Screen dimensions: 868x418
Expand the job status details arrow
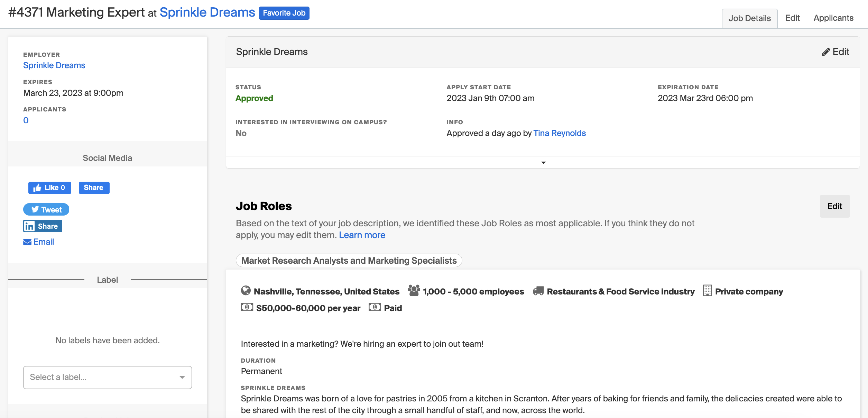pyautogui.click(x=543, y=163)
